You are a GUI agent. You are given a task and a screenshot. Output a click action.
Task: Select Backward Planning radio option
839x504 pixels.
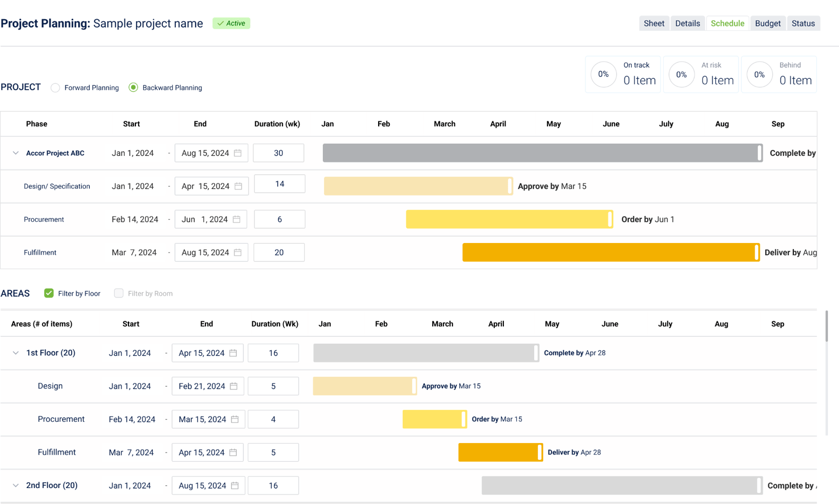click(x=133, y=88)
